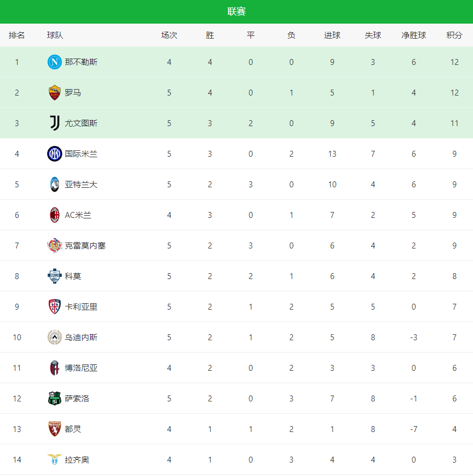Open the 博洛尼亚 team name link

tap(81, 368)
